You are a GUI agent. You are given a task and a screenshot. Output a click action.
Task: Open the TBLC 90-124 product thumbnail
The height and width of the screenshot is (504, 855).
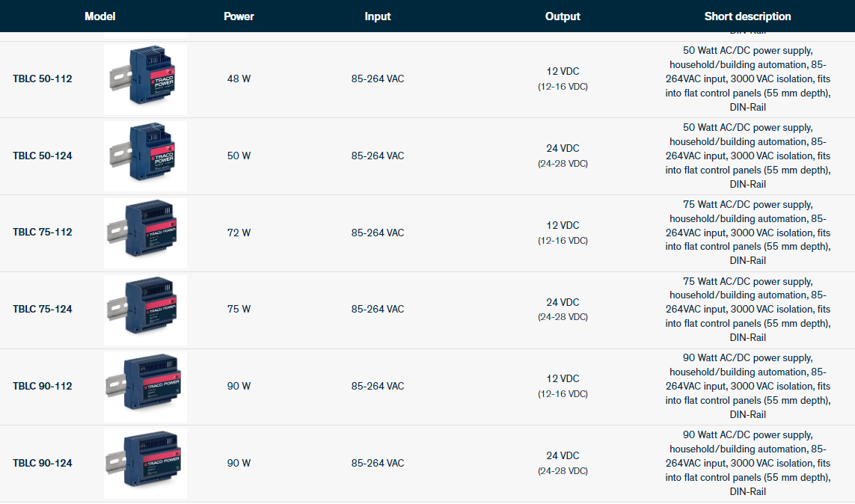tap(145, 464)
